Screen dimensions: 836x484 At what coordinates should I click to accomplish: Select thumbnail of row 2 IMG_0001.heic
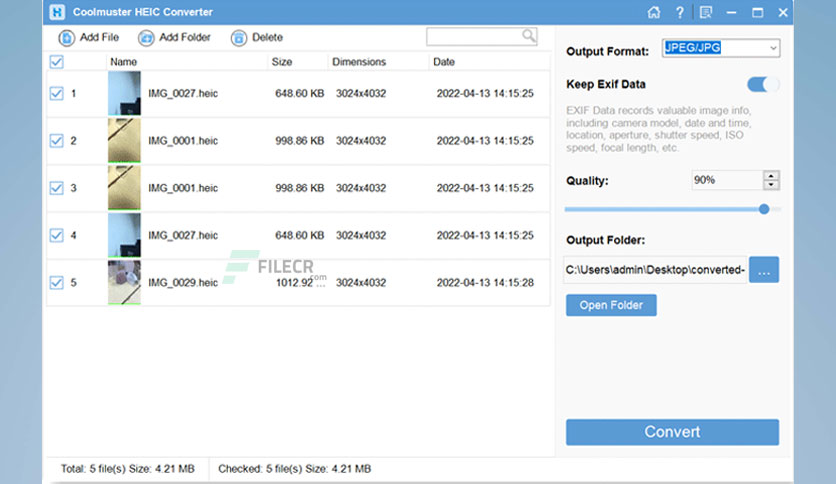(x=124, y=141)
